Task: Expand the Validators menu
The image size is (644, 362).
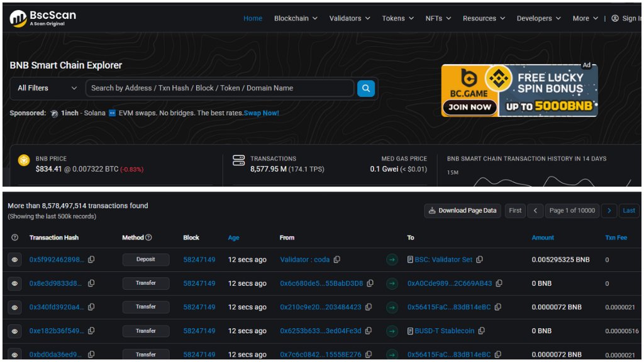Action: 350,18
